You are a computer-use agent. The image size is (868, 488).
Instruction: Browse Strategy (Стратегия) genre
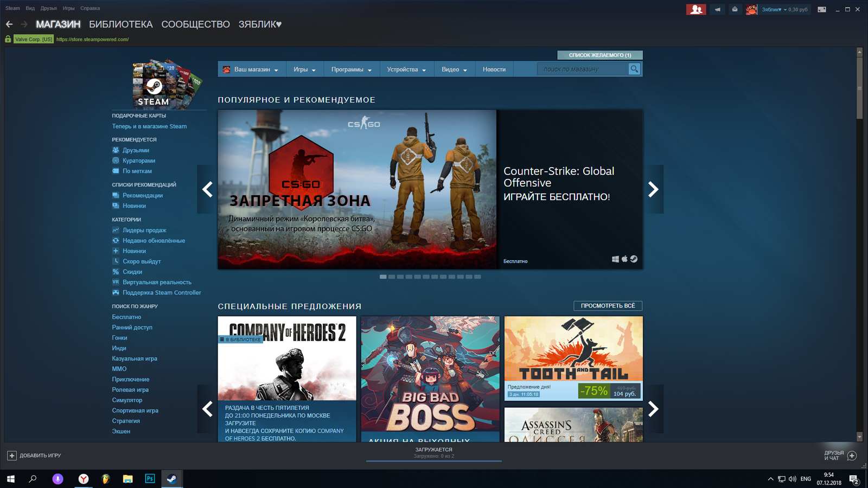tap(126, 421)
